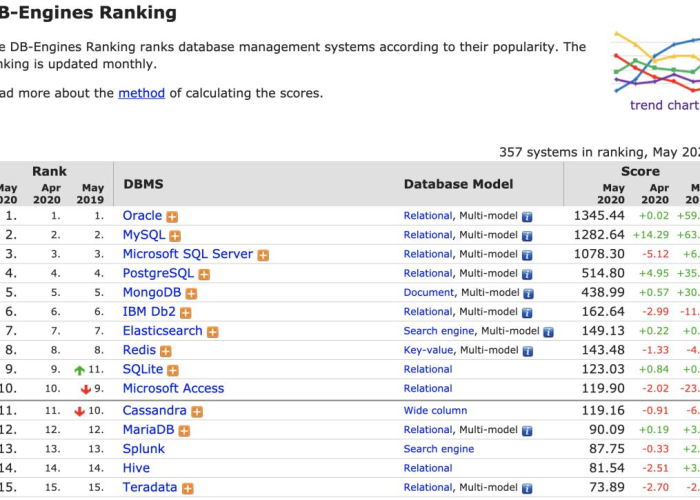Viewport: 700px width, 500px height.
Task: Click the info icon in the IBM Db2 row
Action: (x=527, y=313)
